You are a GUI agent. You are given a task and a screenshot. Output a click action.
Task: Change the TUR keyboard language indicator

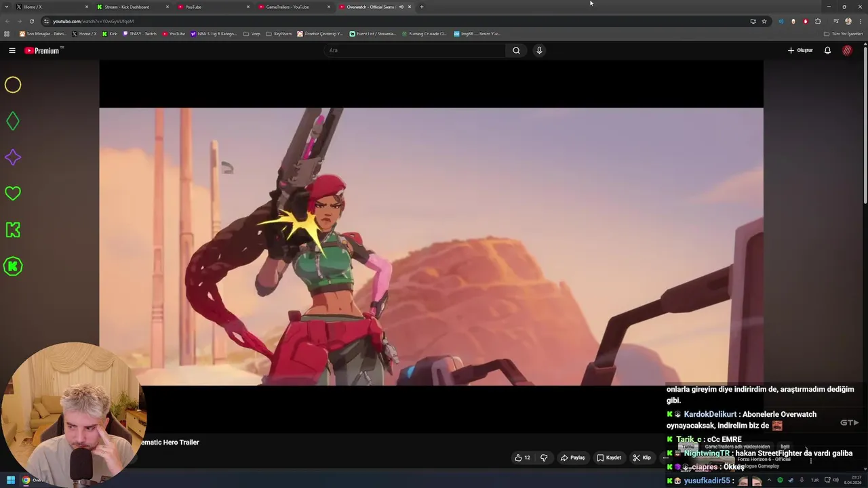814,480
